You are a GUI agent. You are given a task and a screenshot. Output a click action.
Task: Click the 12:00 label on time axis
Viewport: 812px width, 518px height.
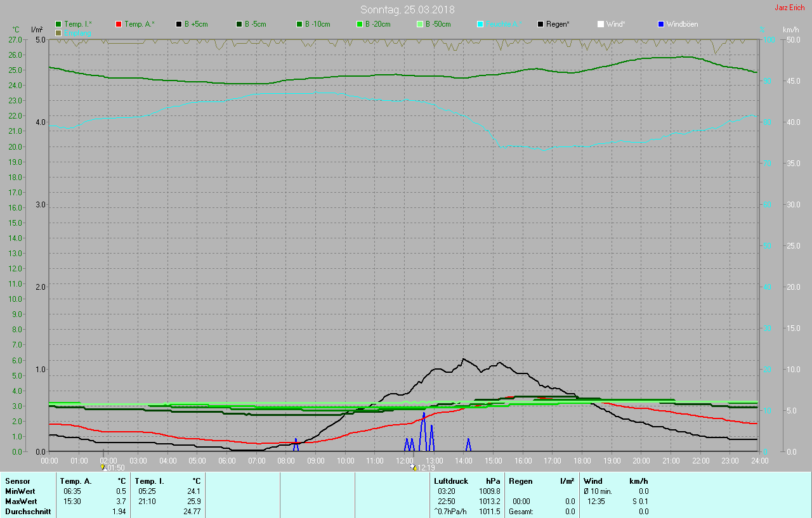coord(404,460)
